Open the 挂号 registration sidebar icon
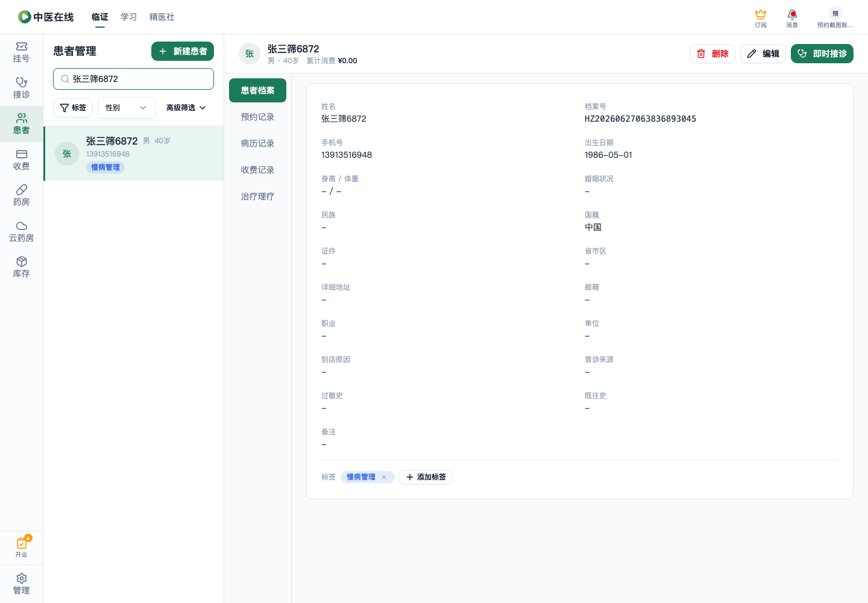868x603 pixels. click(21, 52)
